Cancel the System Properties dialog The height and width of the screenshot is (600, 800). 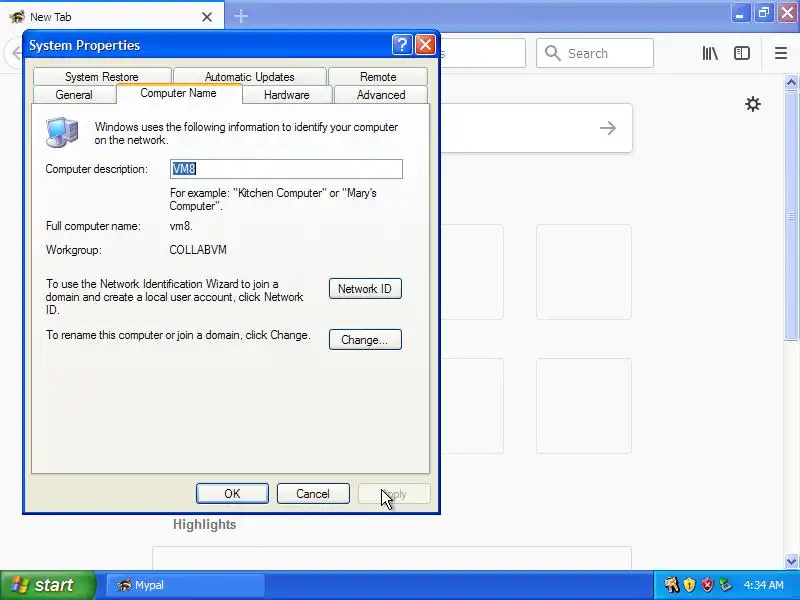pyautogui.click(x=313, y=493)
